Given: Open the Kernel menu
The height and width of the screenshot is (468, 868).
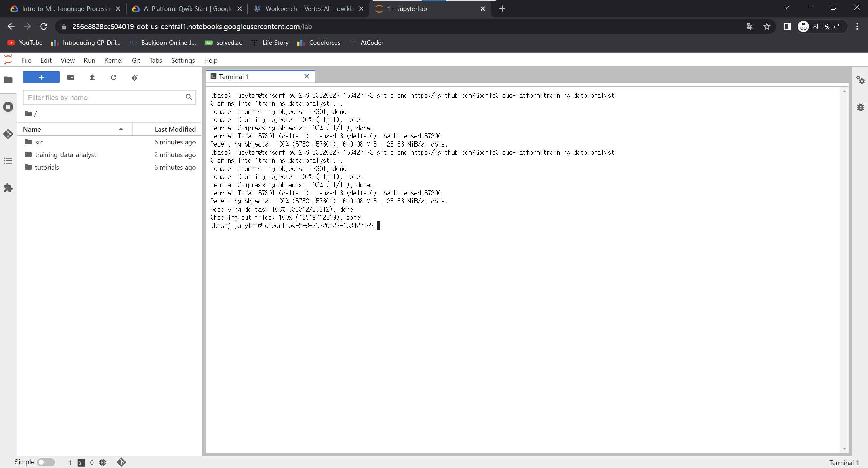Looking at the screenshot, I should pyautogui.click(x=113, y=60).
